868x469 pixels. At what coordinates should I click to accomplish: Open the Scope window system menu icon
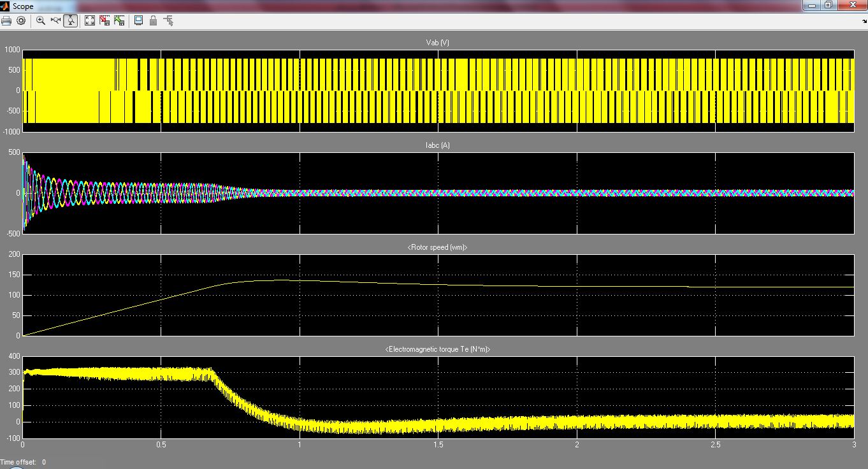coord(5,6)
